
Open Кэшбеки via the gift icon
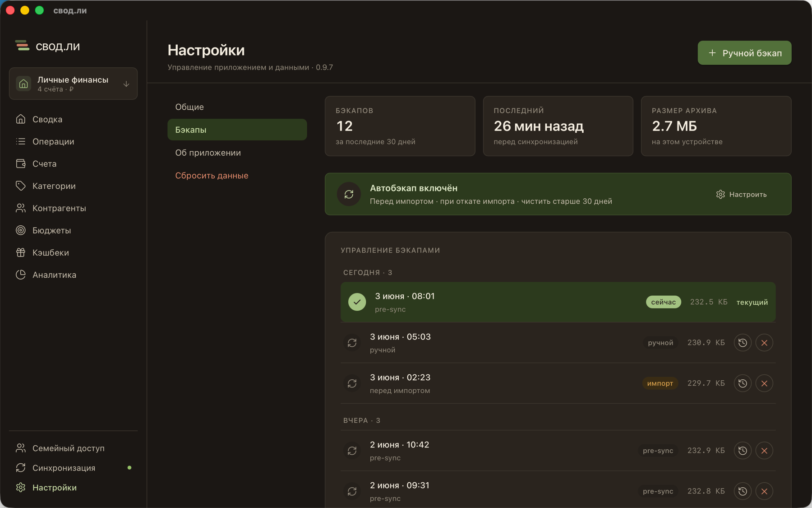click(21, 252)
